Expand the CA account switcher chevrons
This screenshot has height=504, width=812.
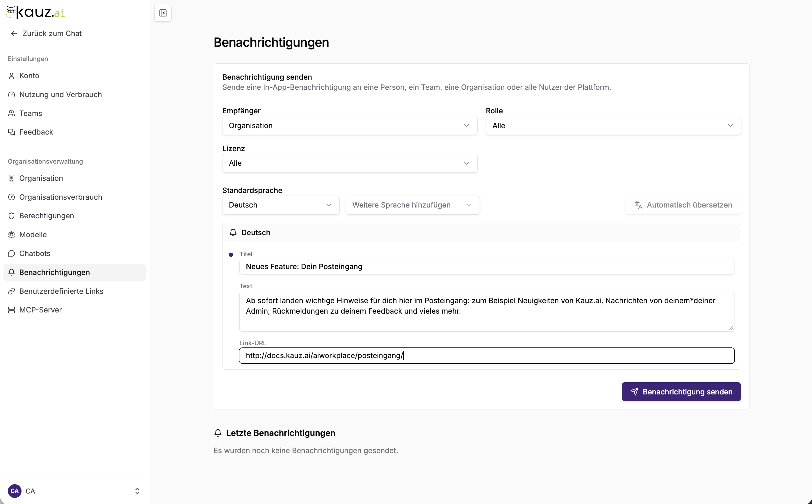137,491
